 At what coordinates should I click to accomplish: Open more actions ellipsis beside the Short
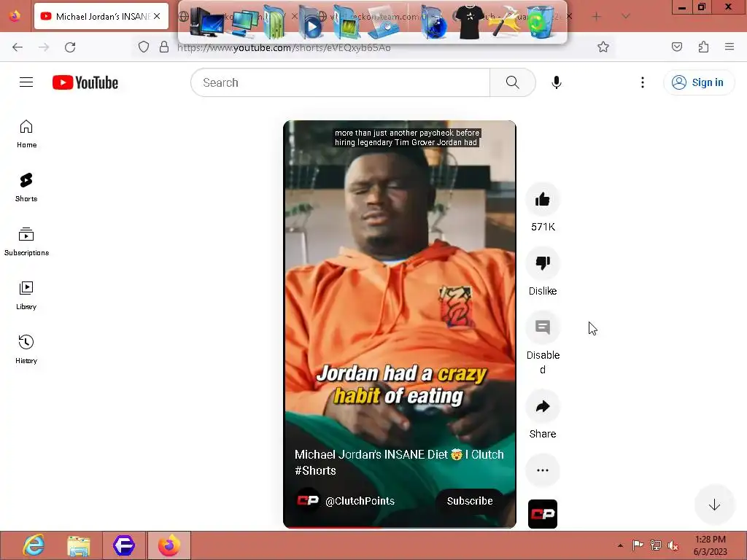(x=543, y=470)
